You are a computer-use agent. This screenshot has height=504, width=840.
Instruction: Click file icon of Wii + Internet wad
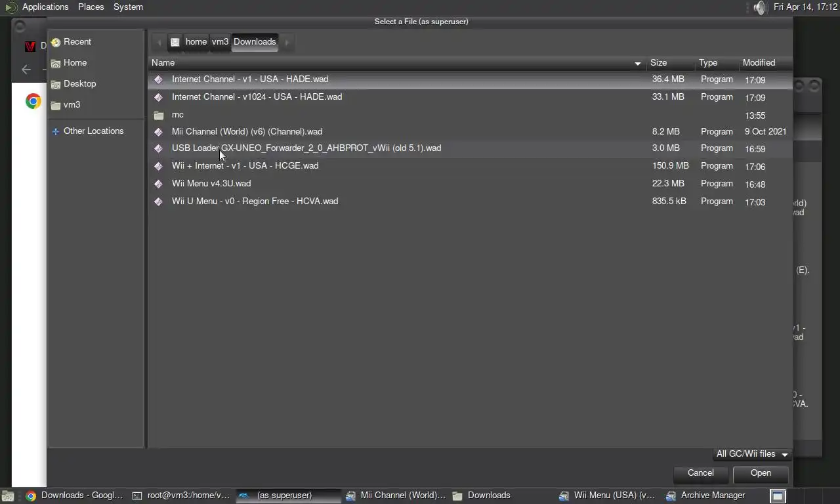[x=158, y=166]
